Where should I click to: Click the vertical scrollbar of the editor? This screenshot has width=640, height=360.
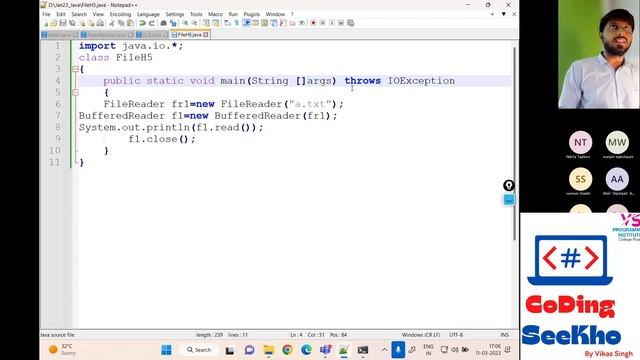(x=514, y=143)
